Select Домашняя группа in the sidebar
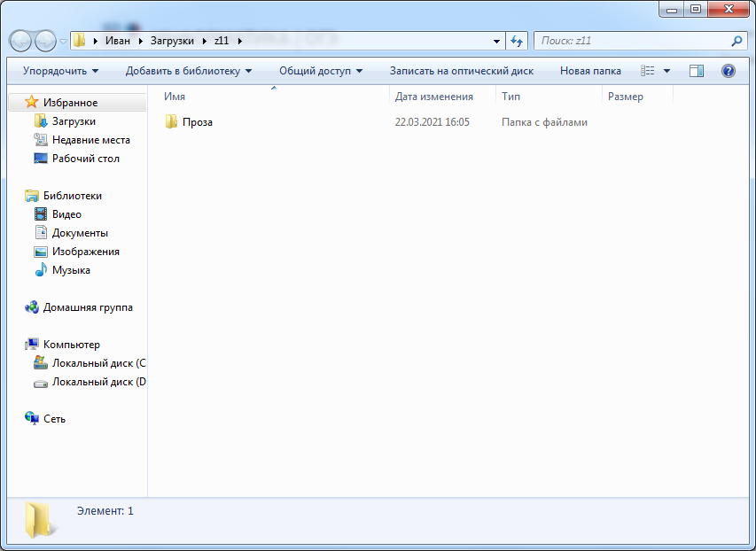756x551 pixels. click(88, 307)
